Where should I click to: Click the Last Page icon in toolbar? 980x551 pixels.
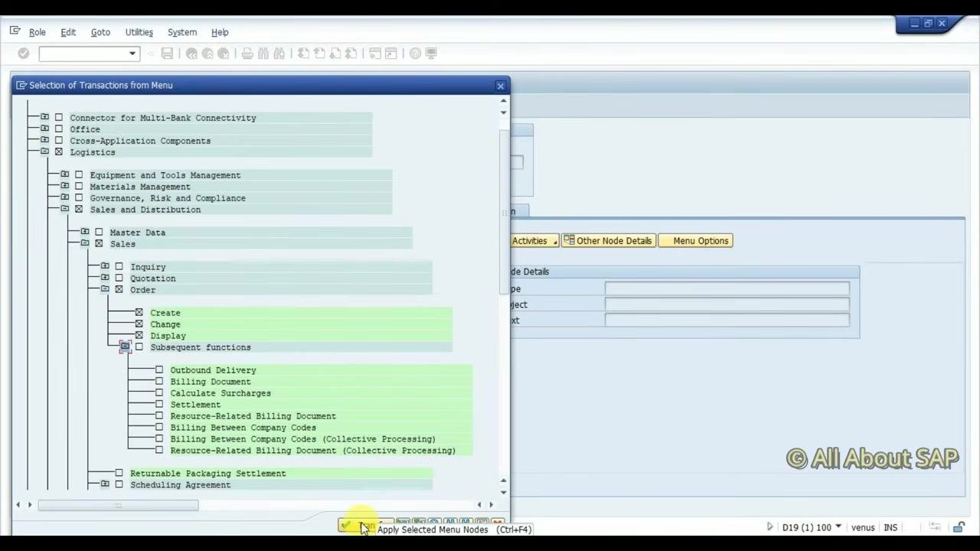[x=351, y=54]
